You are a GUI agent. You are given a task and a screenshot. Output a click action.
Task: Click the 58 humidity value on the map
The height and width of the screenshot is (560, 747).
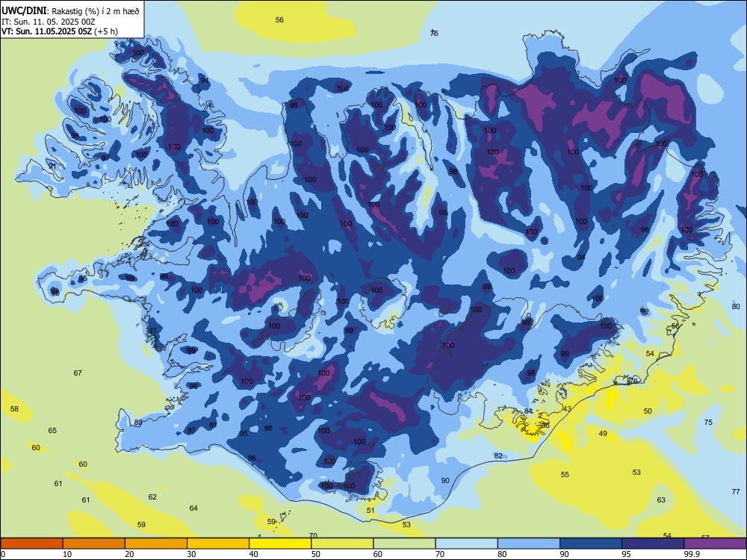pos(14,408)
